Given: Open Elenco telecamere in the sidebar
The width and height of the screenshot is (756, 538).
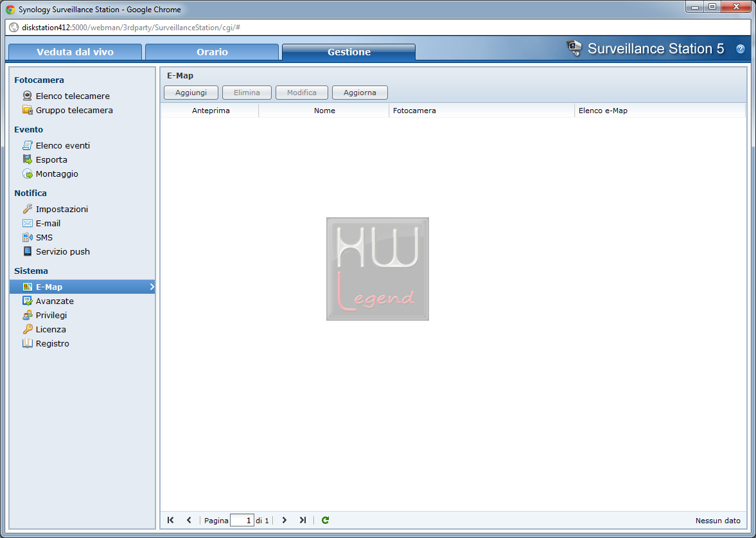Looking at the screenshot, I should pos(73,96).
